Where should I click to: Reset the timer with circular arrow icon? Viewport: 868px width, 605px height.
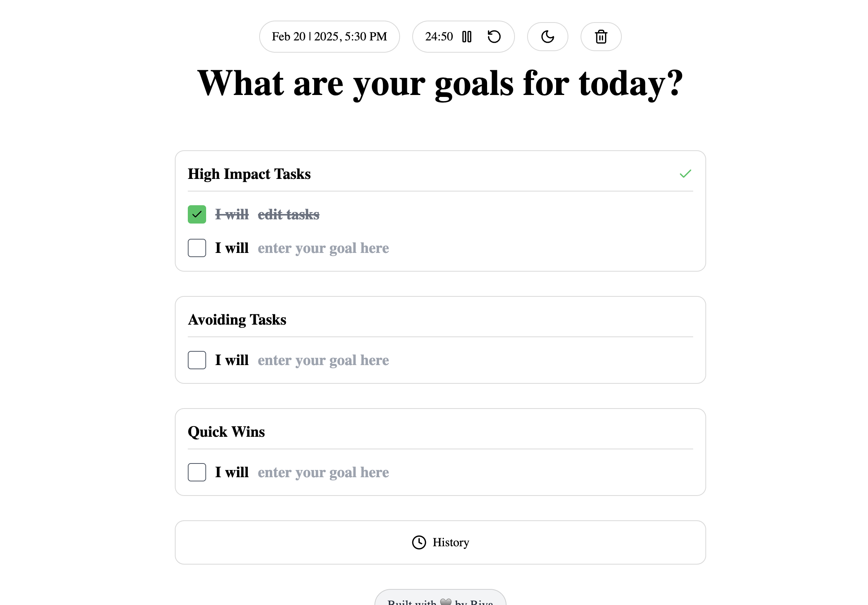tap(494, 37)
